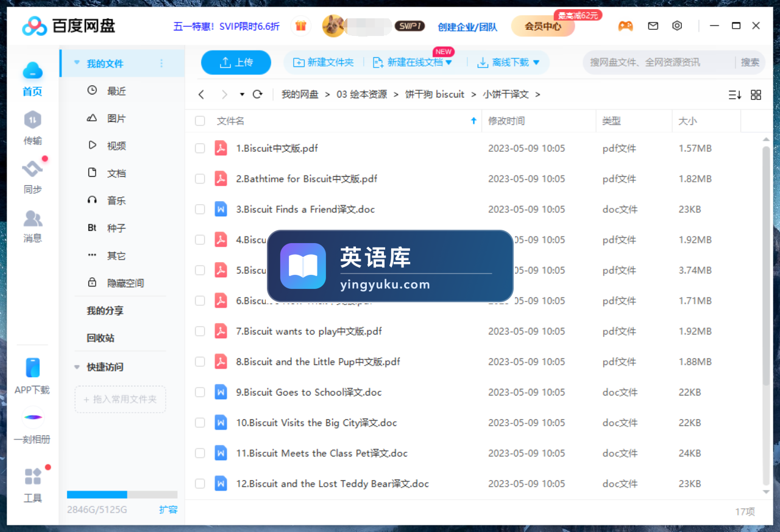Go to 我的网盘 in breadcrumb
The height and width of the screenshot is (532, 780).
pyautogui.click(x=300, y=94)
